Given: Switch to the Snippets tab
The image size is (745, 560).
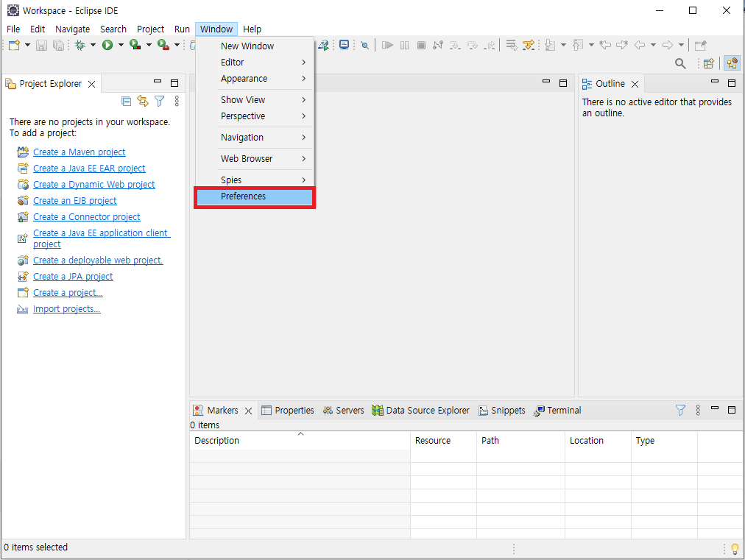Looking at the screenshot, I should tap(502, 411).
